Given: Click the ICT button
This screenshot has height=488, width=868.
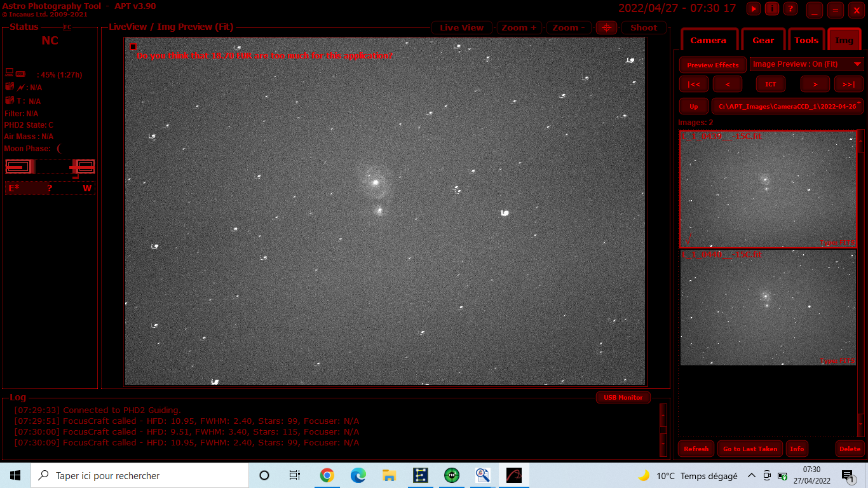Looking at the screenshot, I should [x=771, y=84].
